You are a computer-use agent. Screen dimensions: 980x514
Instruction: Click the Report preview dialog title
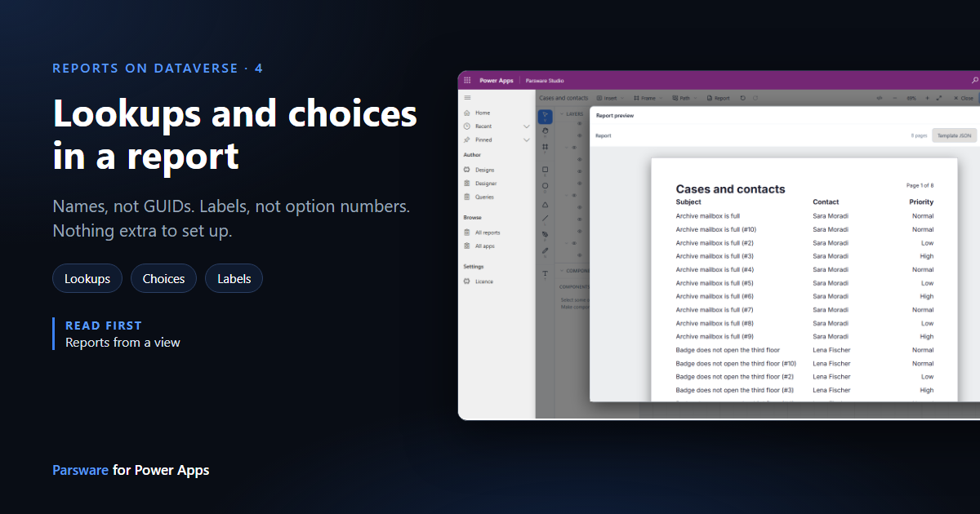pos(615,116)
